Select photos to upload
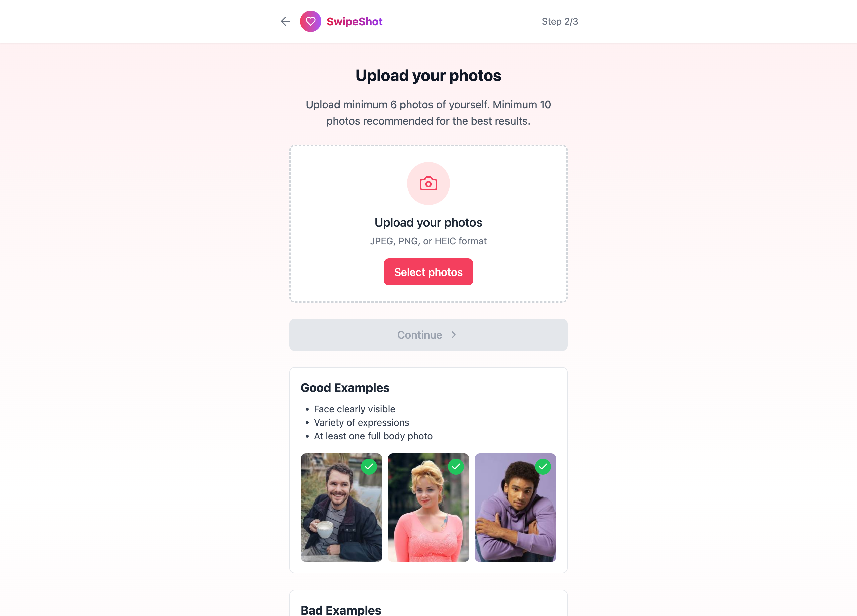 pos(428,272)
